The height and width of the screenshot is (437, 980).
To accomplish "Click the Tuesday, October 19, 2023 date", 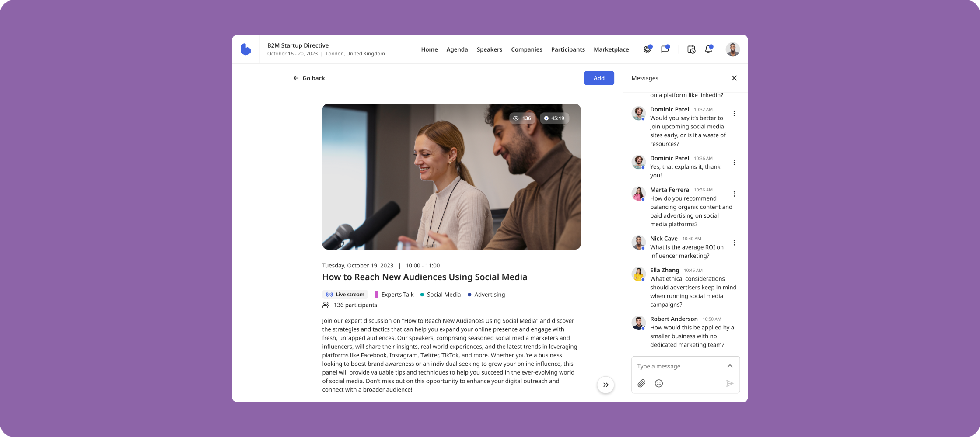I will (x=358, y=266).
